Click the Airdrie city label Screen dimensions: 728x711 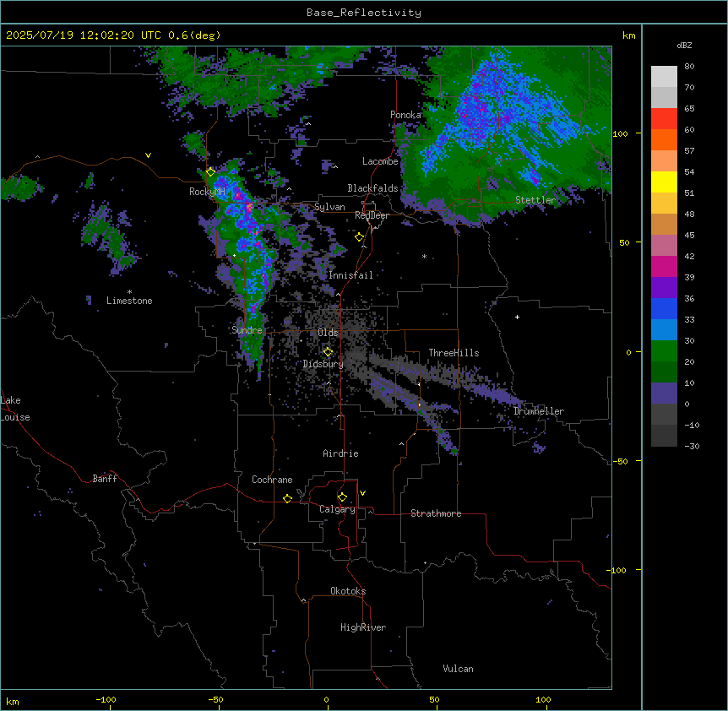coord(340,453)
